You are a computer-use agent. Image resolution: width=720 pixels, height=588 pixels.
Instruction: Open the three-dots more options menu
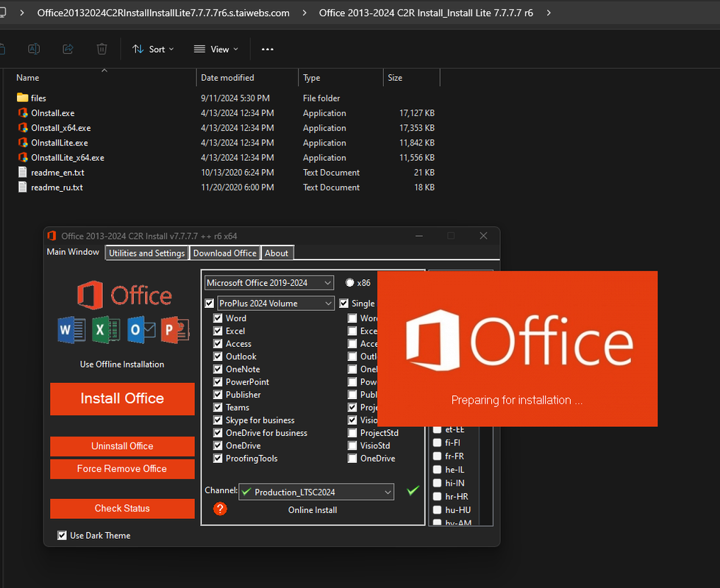point(267,49)
